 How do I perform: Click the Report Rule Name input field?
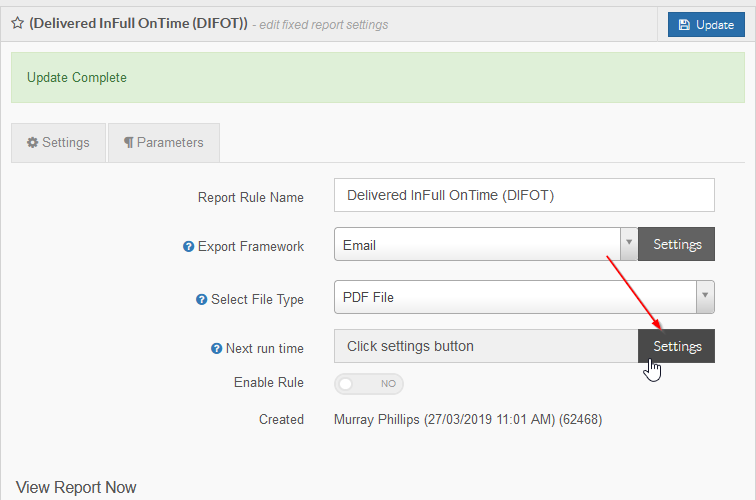click(x=524, y=195)
